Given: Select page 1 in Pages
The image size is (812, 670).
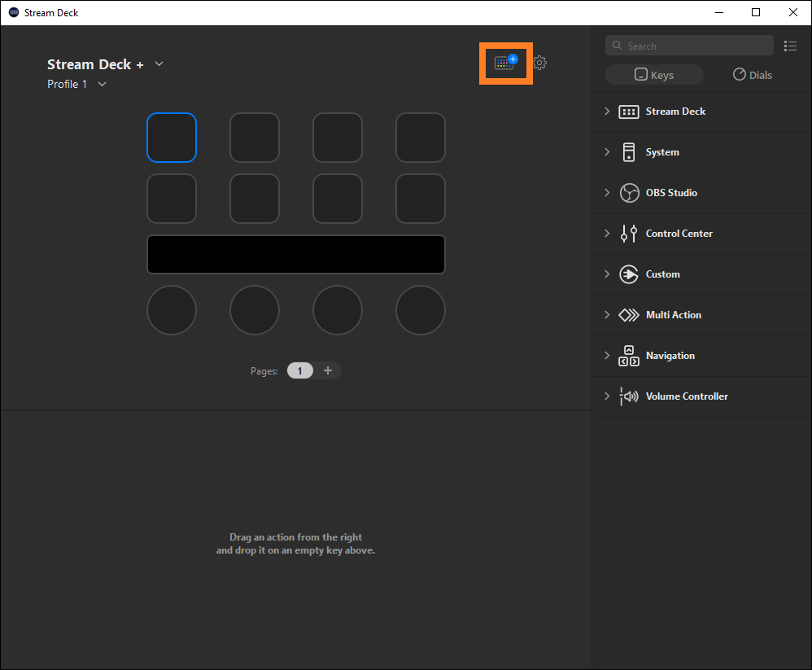Looking at the screenshot, I should 300,370.
